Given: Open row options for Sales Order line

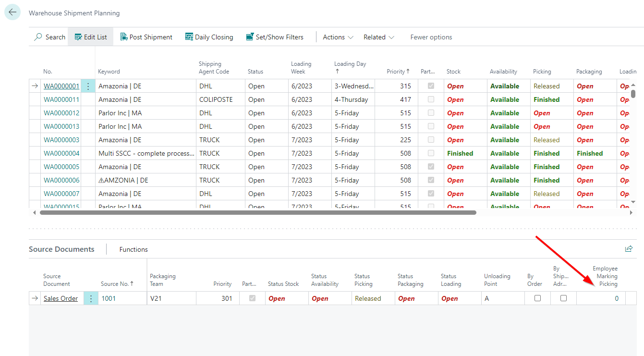Looking at the screenshot, I should tap(91, 298).
